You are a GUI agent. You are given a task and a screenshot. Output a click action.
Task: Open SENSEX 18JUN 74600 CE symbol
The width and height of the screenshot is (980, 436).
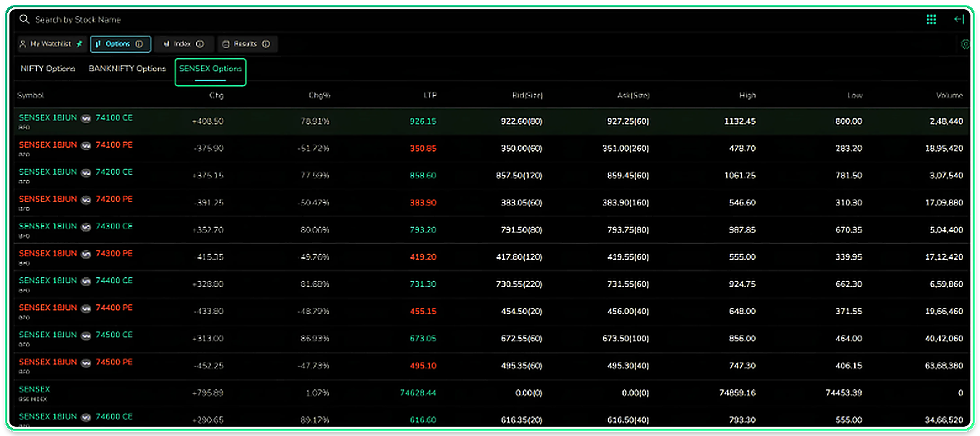(76, 417)
